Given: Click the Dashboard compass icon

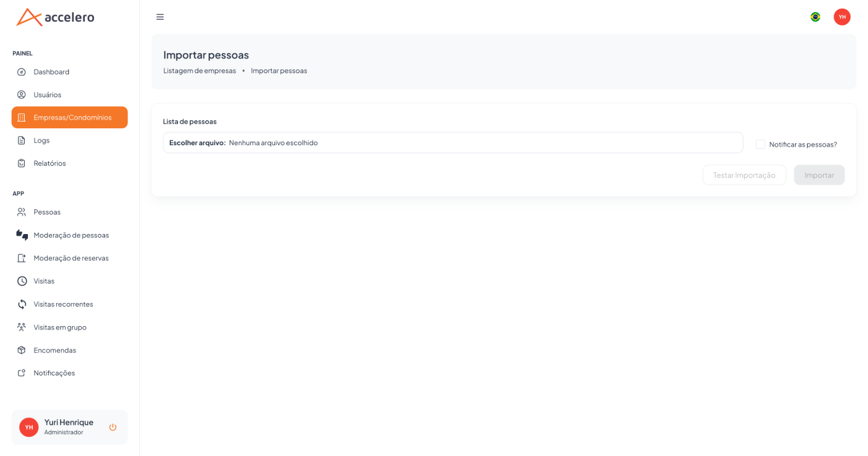Looking at the screenshot, I should point(22,72).
